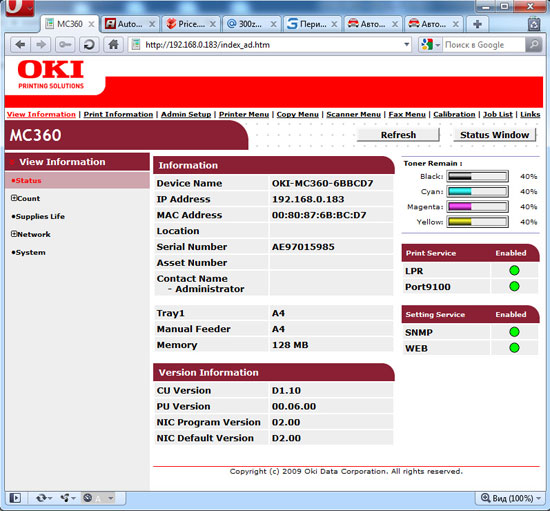Open the Admin Setup link
This screenshot has width=550, height=511.
186,114
